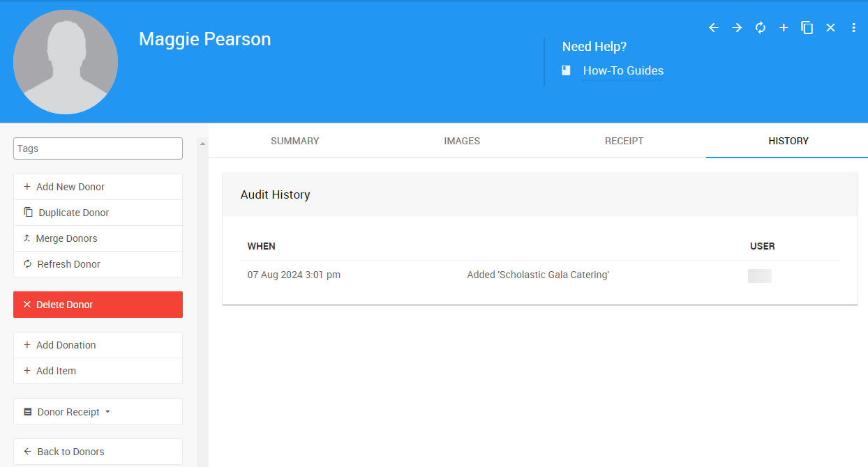868x467 pixels.
Task: Click the forward arrow icon in header
Action: coord(737,28)
